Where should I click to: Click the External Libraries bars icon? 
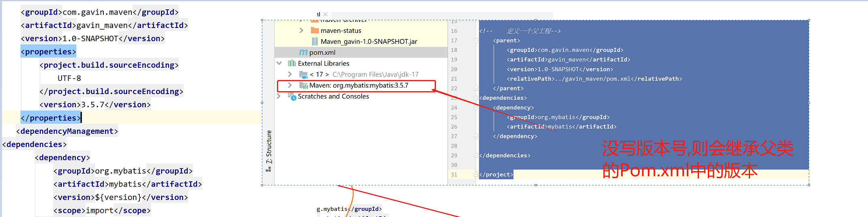pos(292,63)
